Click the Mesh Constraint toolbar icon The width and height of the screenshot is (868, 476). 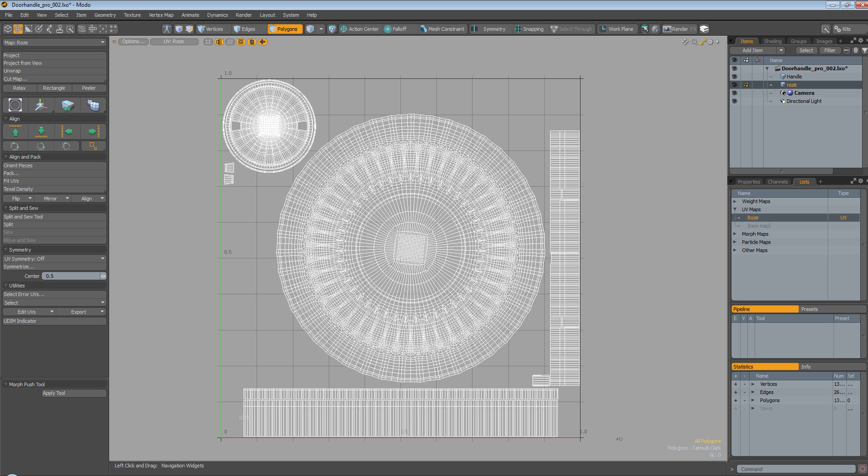click(x=442, y=29)
